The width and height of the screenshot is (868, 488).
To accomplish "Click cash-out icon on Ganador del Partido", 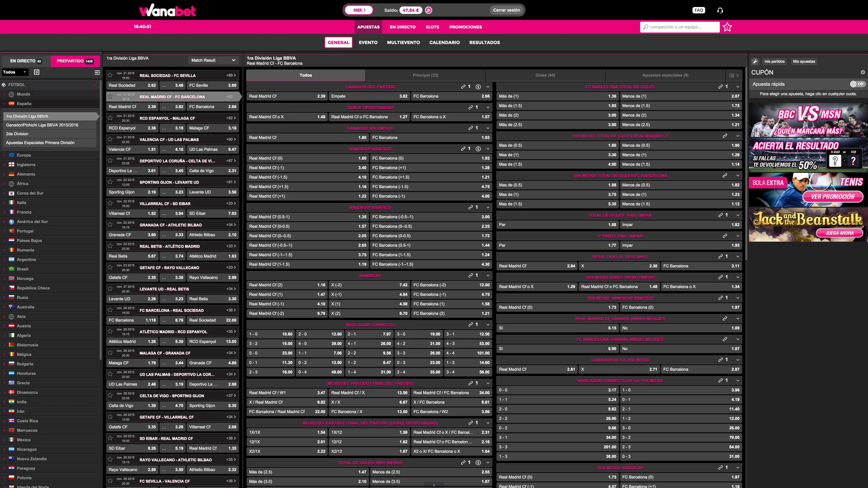I will (478, 87).
